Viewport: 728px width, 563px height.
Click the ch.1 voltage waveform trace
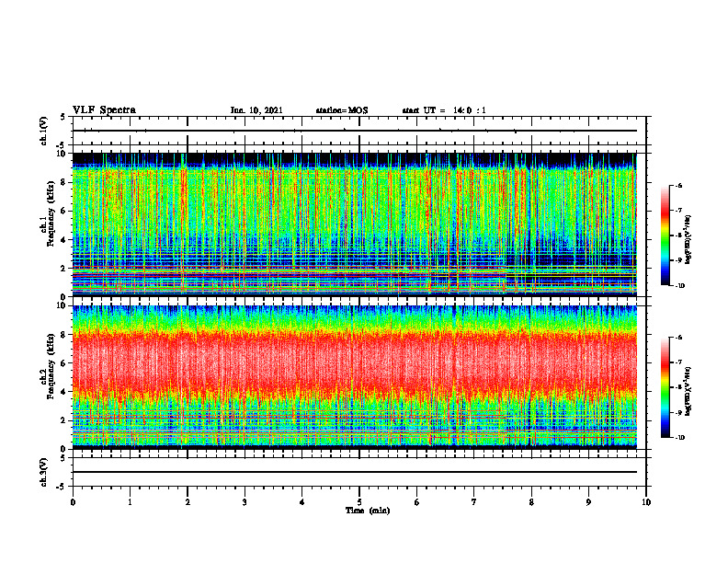pos(355,131)
